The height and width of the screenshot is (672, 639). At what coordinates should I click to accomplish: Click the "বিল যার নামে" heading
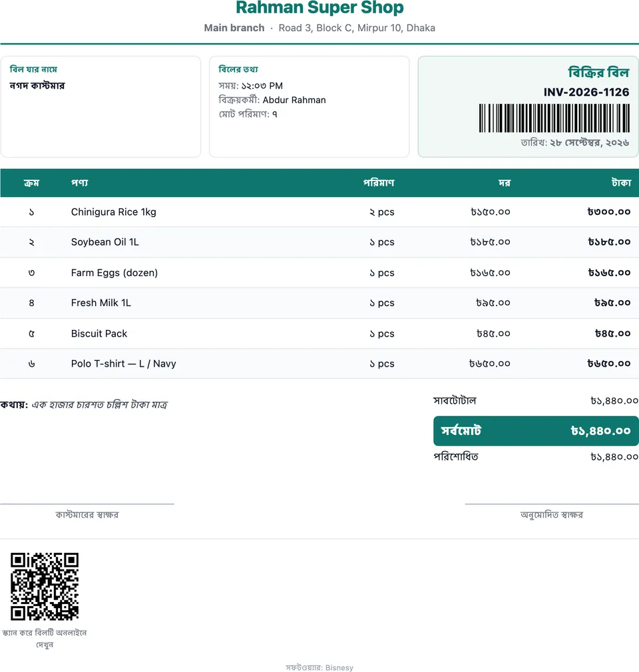(33, 69)
